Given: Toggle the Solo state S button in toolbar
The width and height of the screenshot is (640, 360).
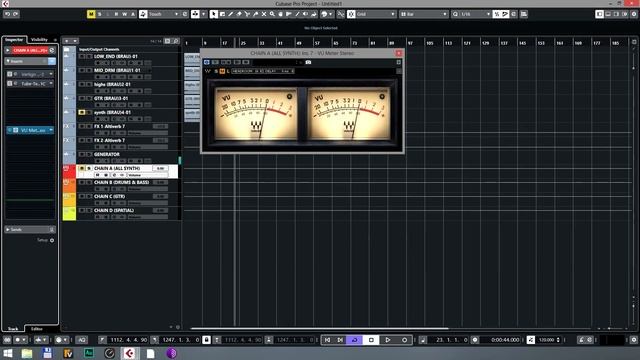Looking at the screenshot, I should 100,14.
